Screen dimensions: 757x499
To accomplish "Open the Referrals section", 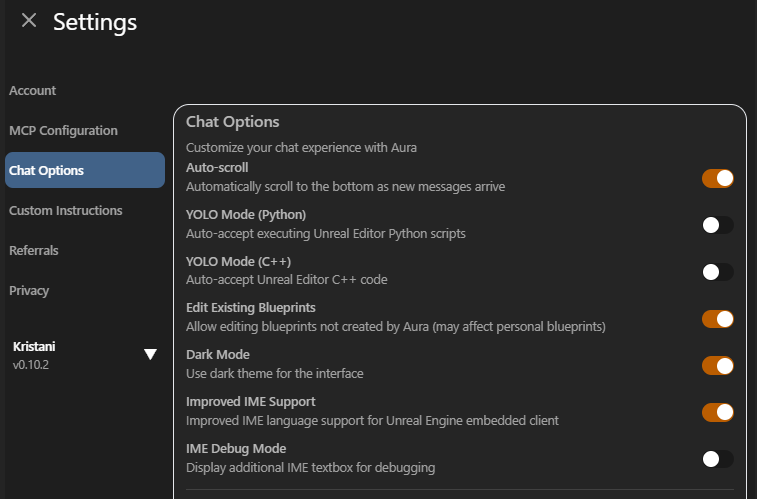I will tap(34, 251).
